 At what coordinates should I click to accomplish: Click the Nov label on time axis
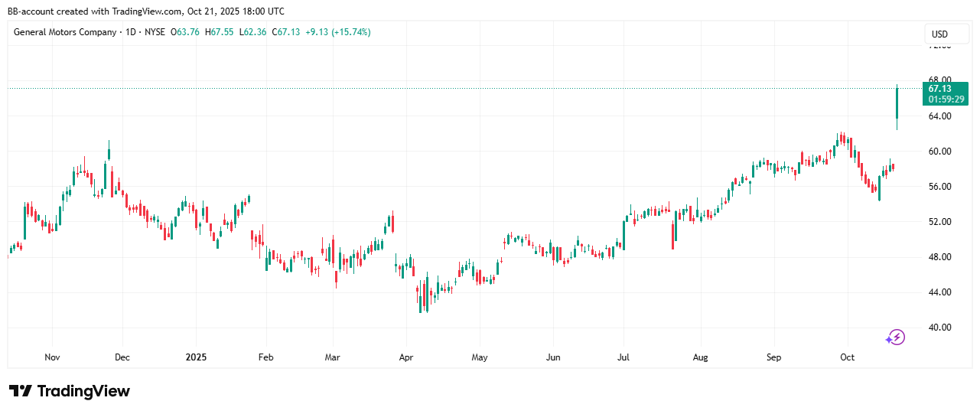(52, 357)
